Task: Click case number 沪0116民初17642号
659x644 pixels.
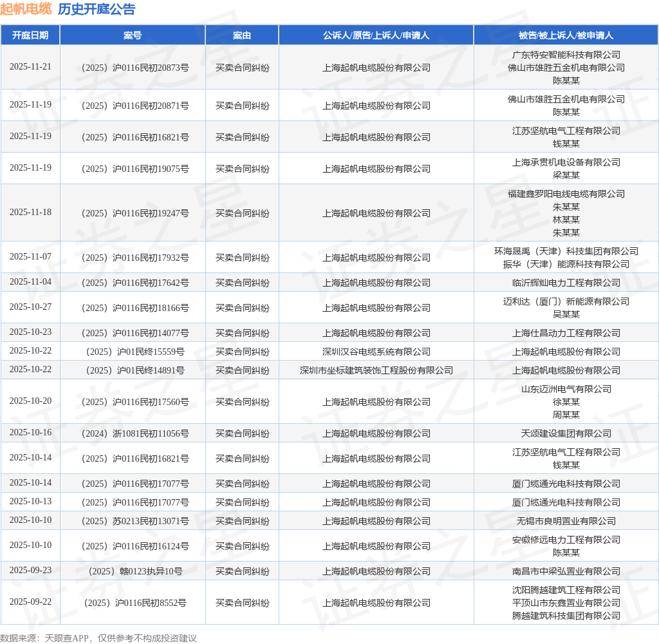Action: [x=135, y=283]
